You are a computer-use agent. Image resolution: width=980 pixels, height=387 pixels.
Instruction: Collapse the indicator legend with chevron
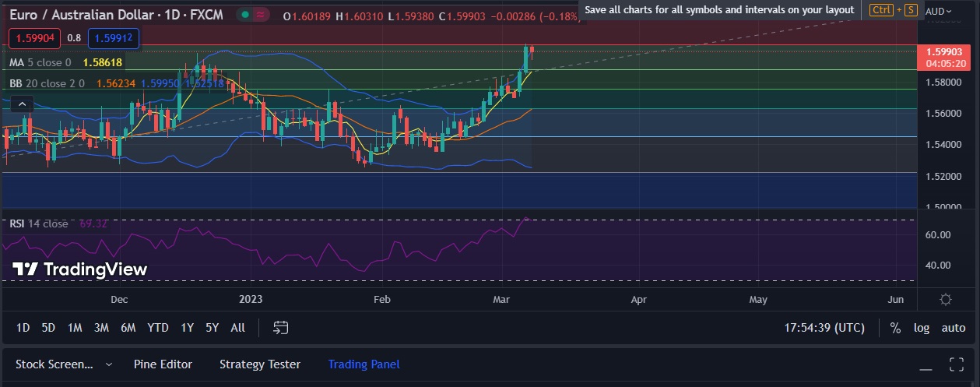click(x=22, y=104)
